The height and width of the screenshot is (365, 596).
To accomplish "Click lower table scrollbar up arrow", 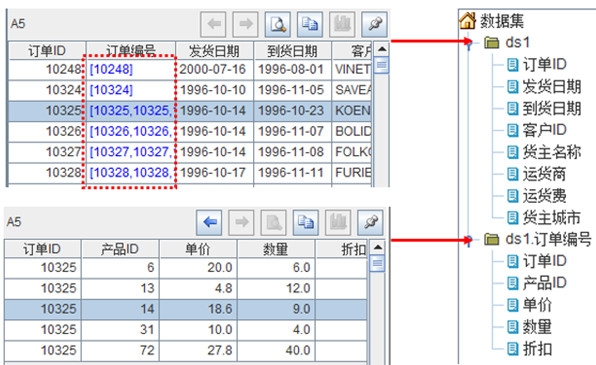I will click(x=377, y=248).
